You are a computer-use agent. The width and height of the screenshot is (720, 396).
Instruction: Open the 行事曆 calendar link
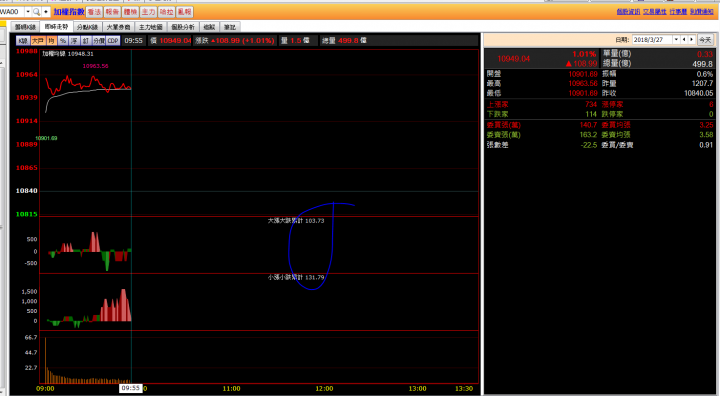coord(678,12)
